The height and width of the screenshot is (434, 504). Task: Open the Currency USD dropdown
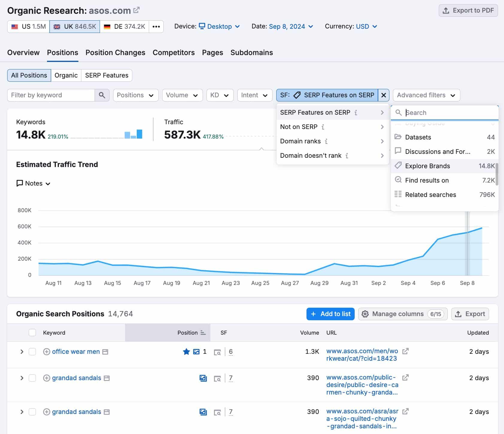point(366,26)
